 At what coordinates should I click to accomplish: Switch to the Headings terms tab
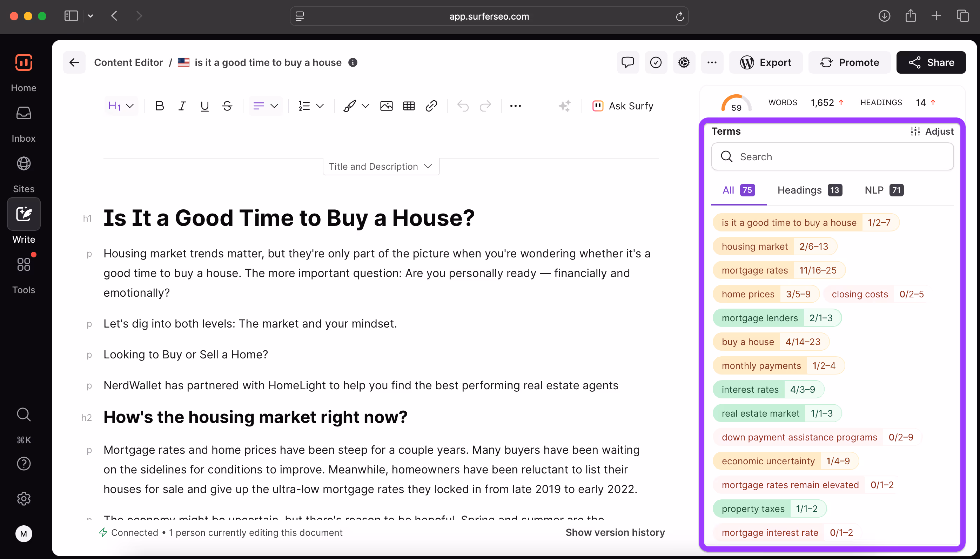tap(809, 190)
